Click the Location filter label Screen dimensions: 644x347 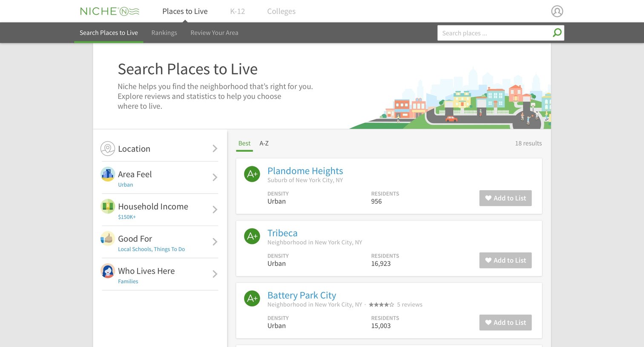pos(134,149)
